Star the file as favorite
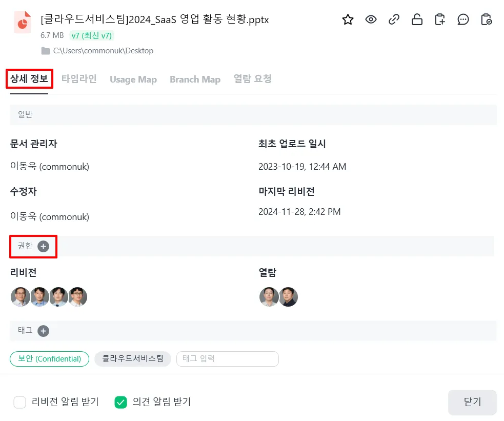 (348, 19)
